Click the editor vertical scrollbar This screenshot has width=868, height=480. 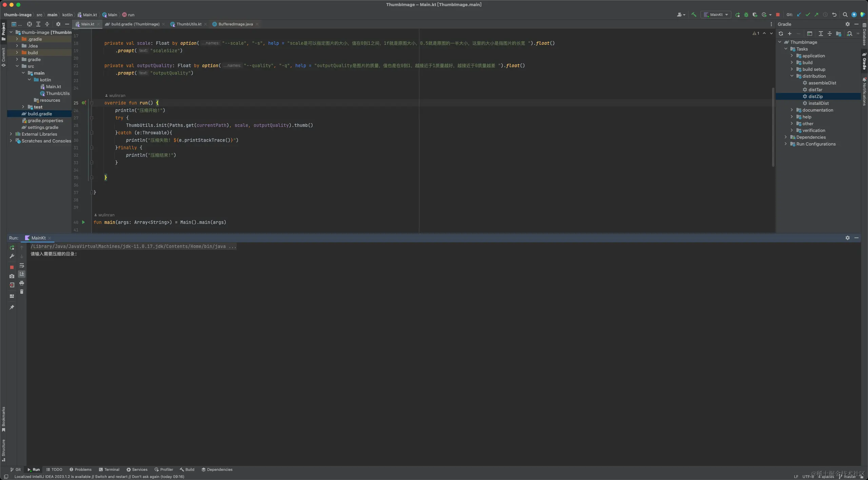tap(773, 127)
